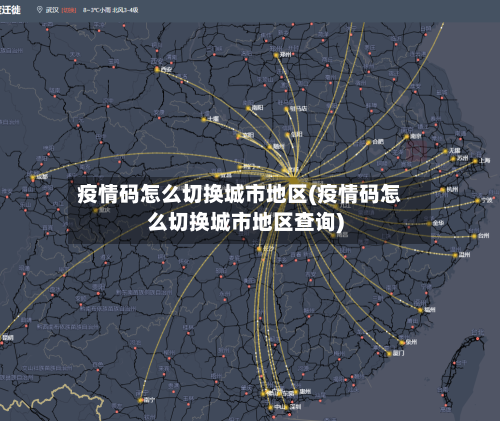
Task: Select the 南京 destination dot
Action: (406, 137)
